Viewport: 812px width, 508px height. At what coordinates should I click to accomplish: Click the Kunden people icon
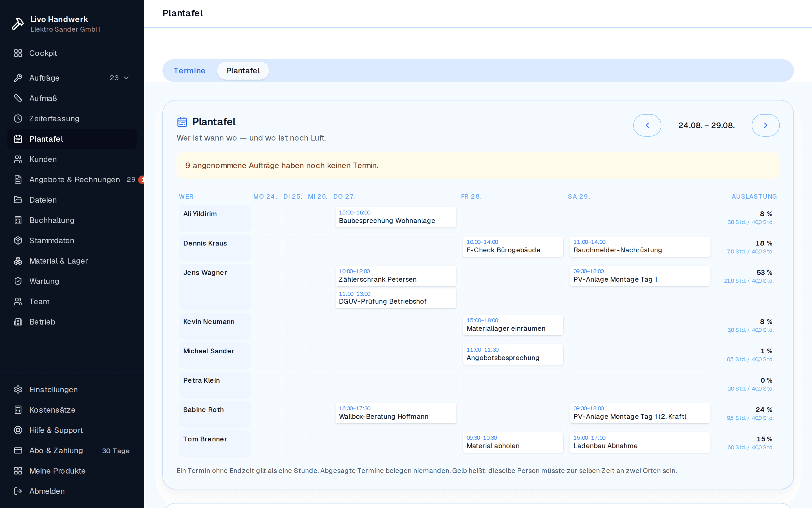18,159
